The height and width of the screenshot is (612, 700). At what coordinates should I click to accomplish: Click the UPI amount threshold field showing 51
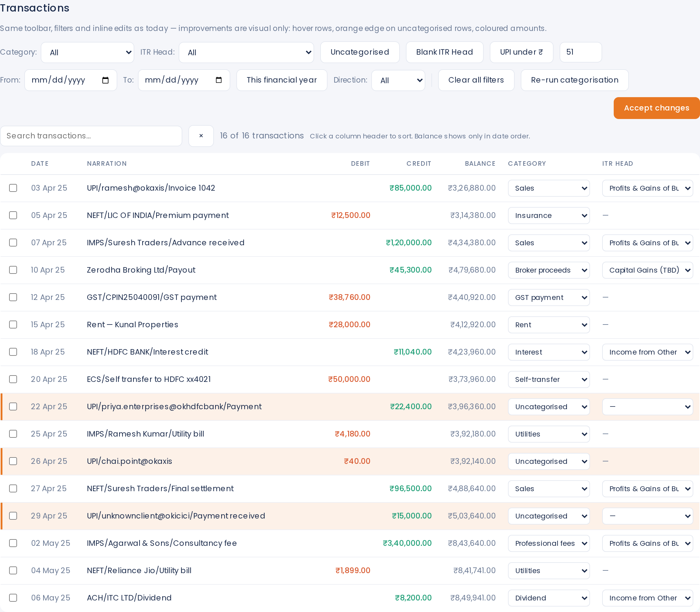click(581, 52)
